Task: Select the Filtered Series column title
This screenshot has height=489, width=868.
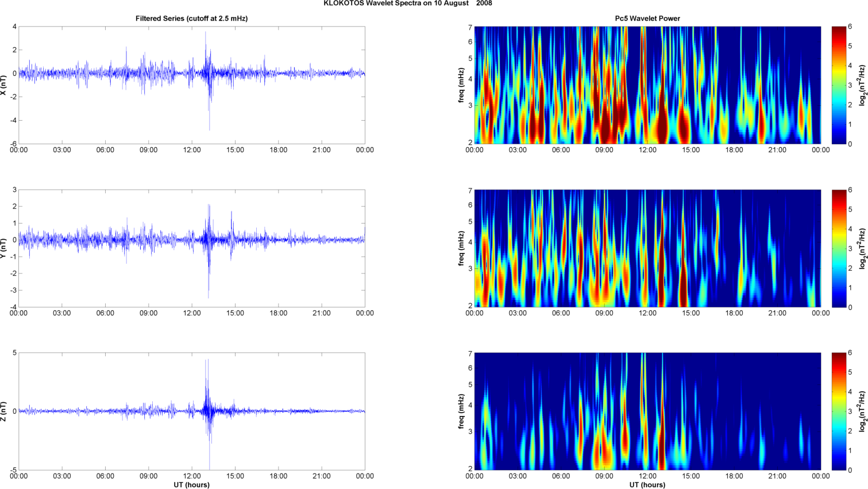Action: tap(192, 18)
